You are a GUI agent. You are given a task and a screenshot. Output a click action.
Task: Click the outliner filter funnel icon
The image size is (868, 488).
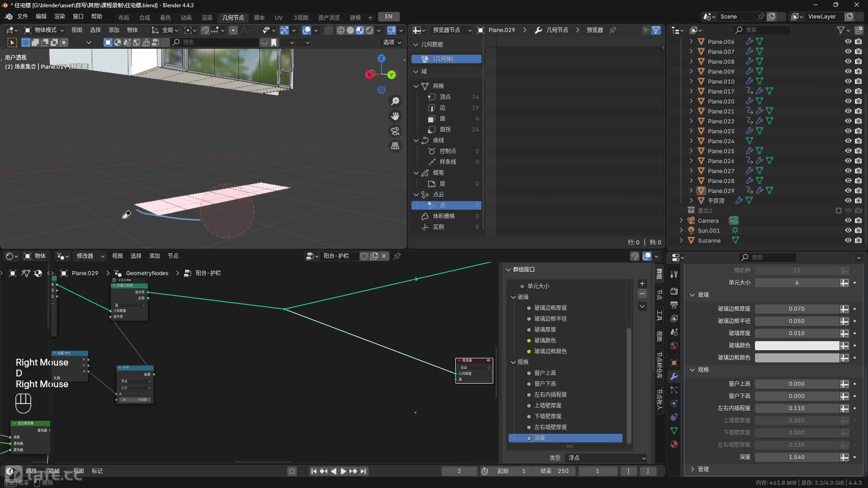pyautogui.click(x=840, y=30)
